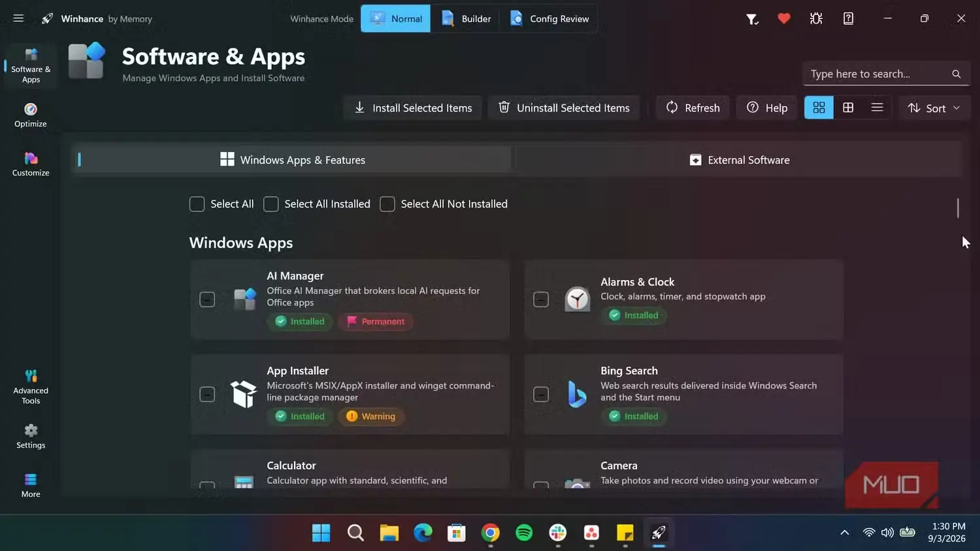Tick the Bing Search checkbox
This screenshot has width=980, height=551.
coord(541,394)
